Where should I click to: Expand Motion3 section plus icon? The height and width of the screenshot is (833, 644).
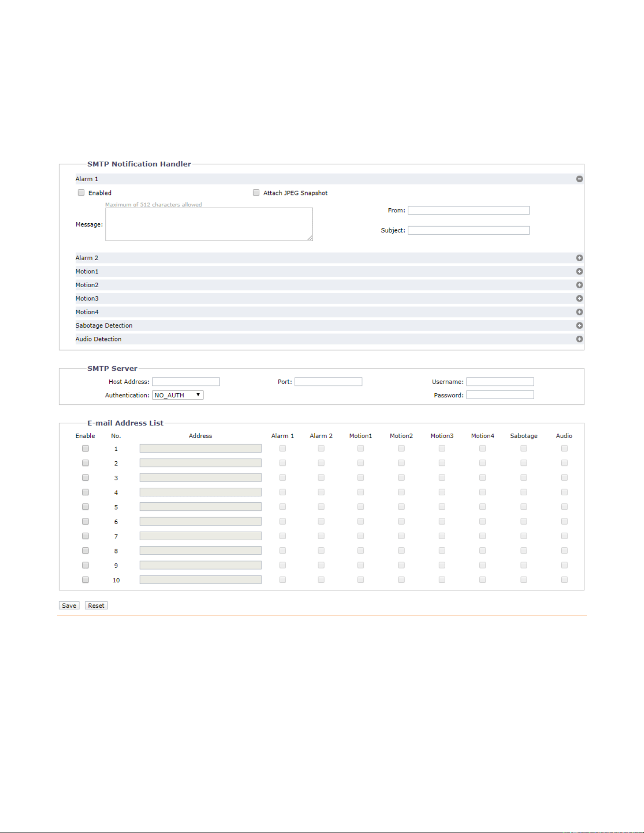[x=579, y=298]
